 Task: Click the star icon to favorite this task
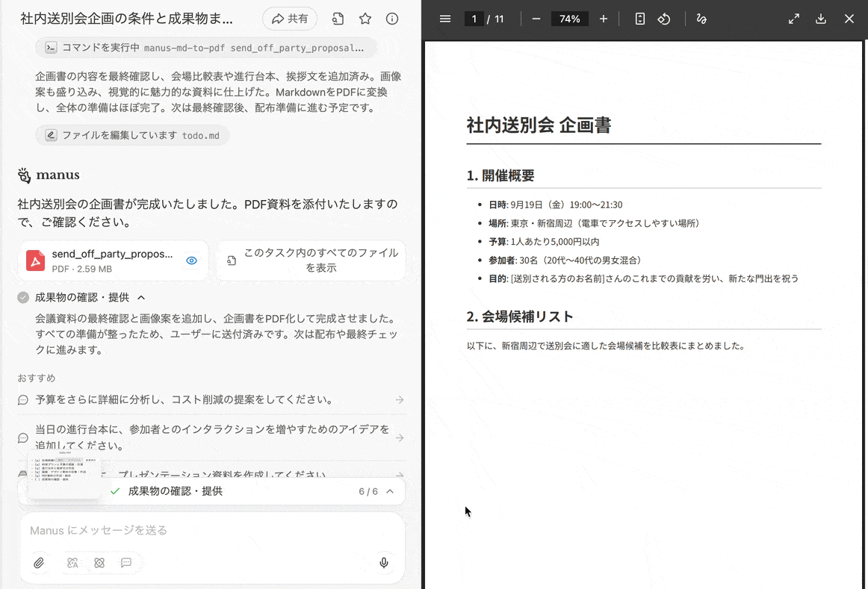click(365, 19)
